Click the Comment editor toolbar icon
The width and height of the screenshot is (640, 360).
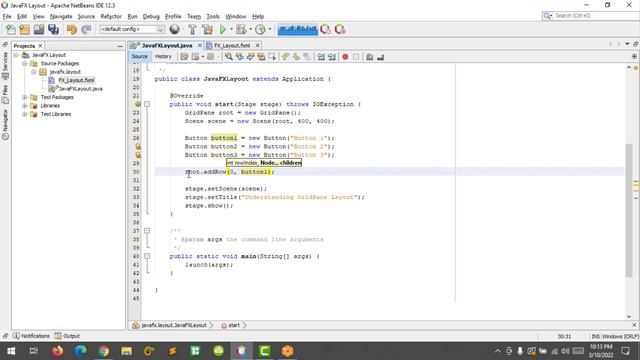(369, 57)
